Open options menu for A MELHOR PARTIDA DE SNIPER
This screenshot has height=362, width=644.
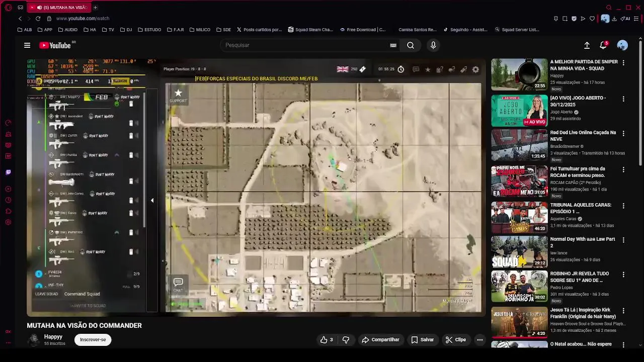tap(623, 63)
